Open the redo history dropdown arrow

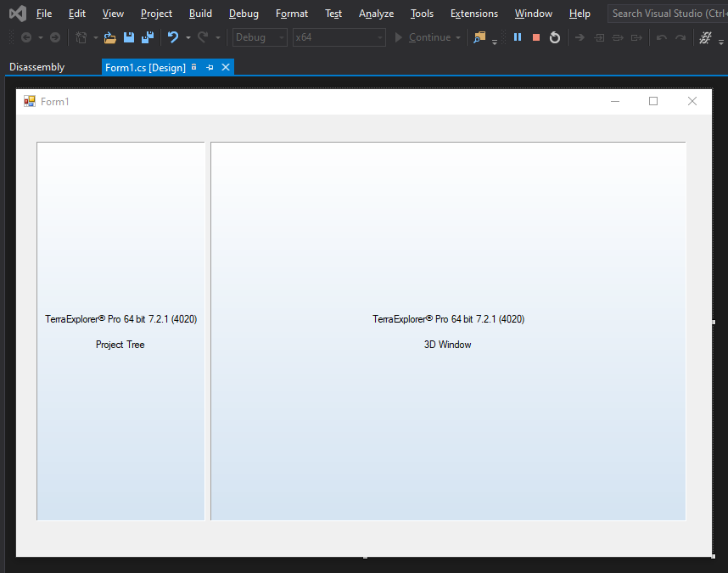point(218,37)
